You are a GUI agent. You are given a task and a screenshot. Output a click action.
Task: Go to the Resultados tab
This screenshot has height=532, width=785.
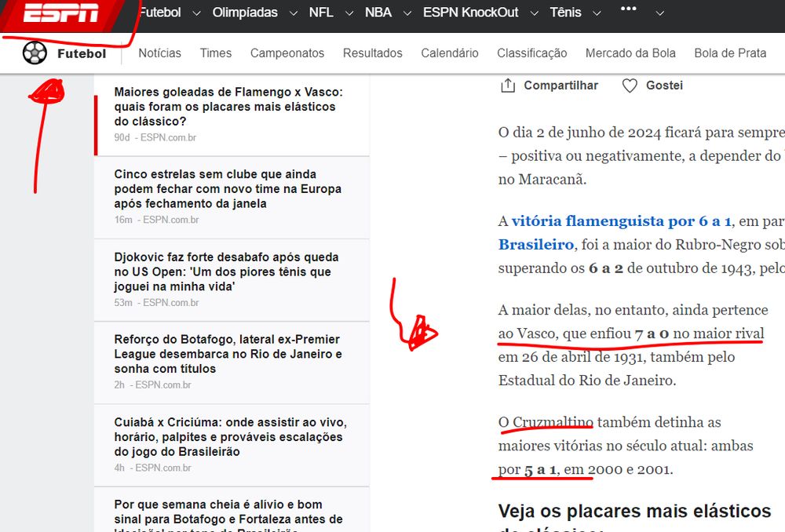[372, 53]
